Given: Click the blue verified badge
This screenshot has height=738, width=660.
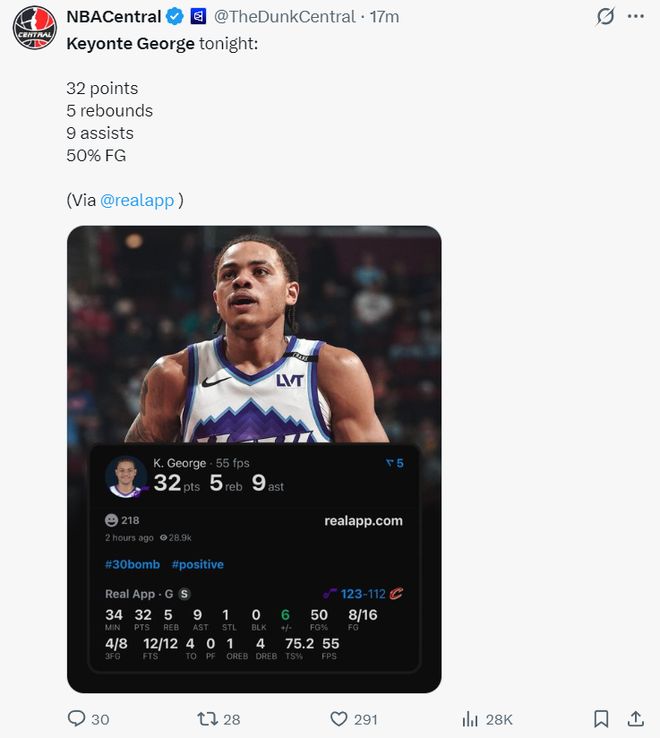Looking at the screenshot, I should (x=175, y=17).
